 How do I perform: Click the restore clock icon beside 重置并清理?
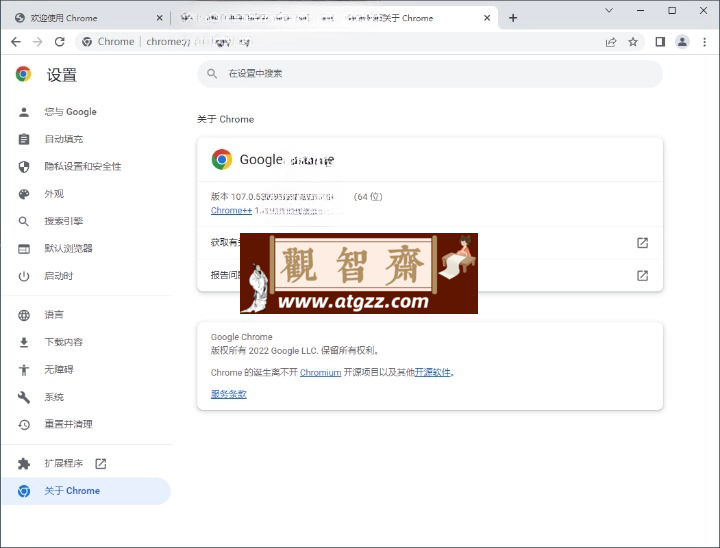[x=24, y=424]
